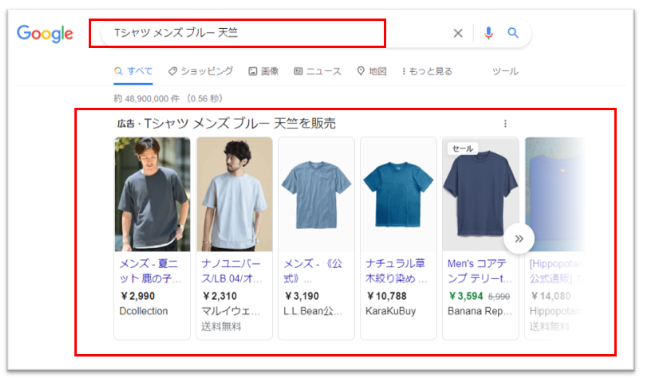Open the ツール options
648x381 pixels.
pyautogui.click(x=505, y=71)
